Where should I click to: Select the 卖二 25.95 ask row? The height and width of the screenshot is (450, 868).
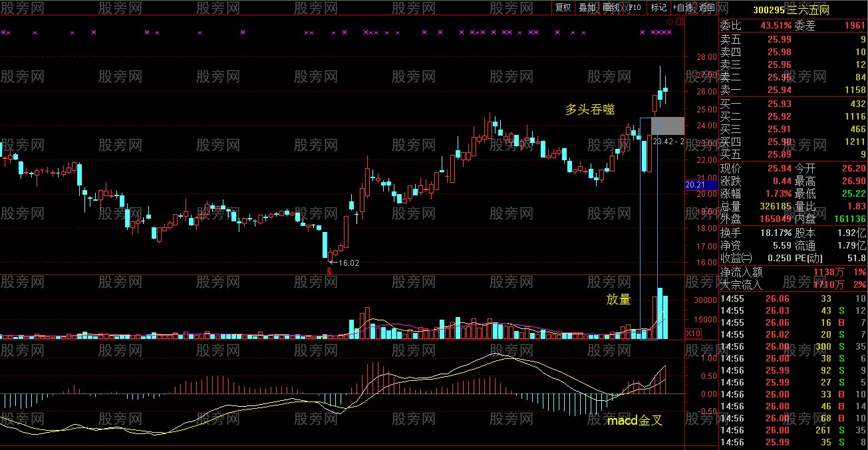pos(793,77)
